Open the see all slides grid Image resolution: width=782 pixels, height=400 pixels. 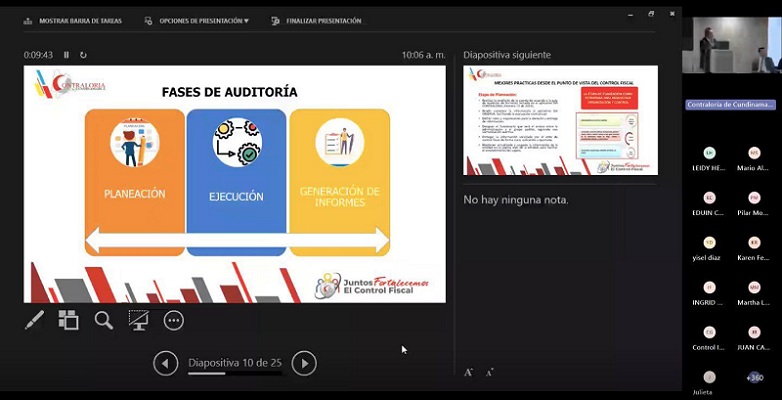[x=68, y=320]
